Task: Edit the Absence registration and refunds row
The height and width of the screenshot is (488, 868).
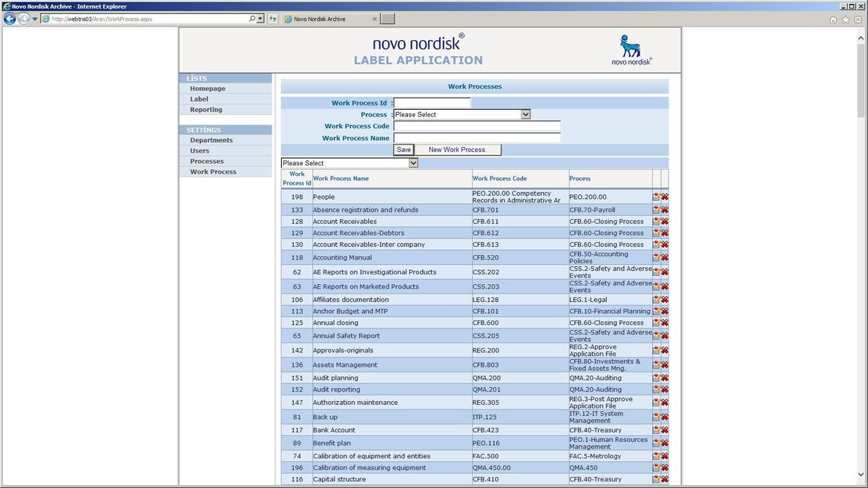Action: click(x=656, y=210)
